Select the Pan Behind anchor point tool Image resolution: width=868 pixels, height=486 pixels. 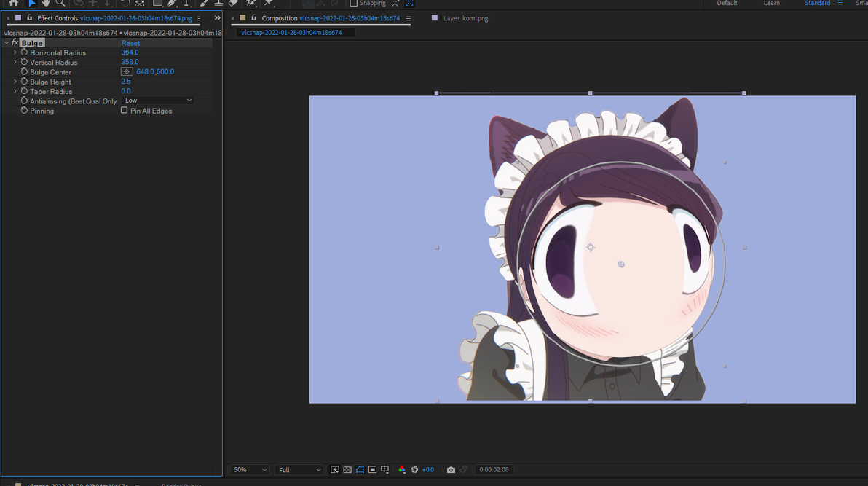[x=140, y=3]
